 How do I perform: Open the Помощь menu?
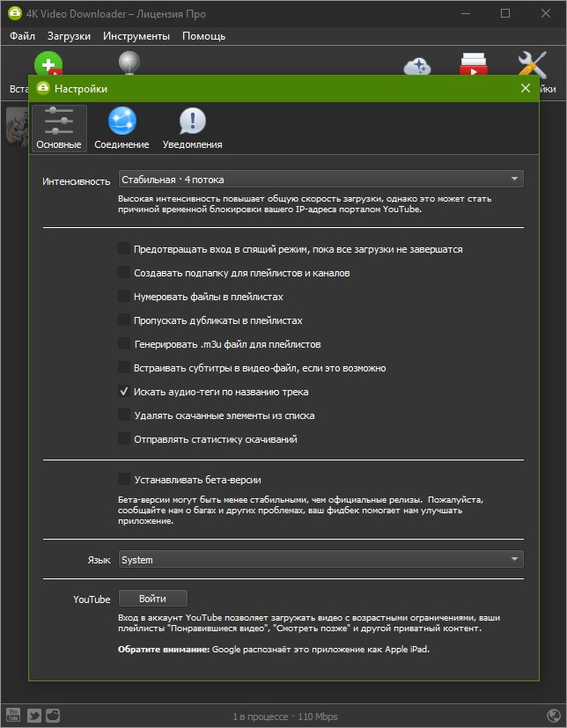click(204, 36)
